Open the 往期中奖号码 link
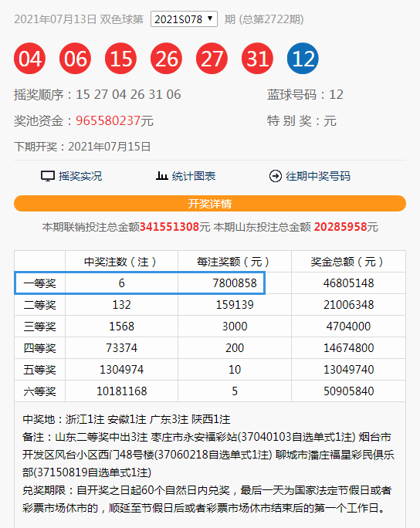The image size is (420, 528). (318, 176)
